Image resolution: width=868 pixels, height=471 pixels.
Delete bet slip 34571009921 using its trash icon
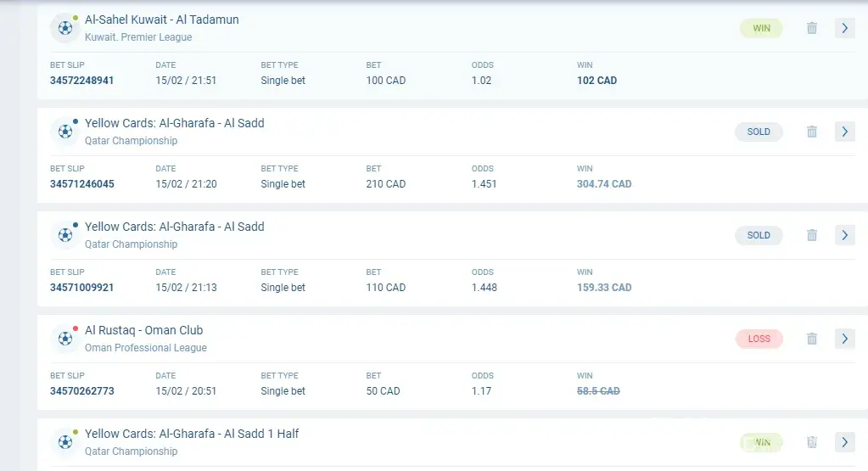[812, 235]
